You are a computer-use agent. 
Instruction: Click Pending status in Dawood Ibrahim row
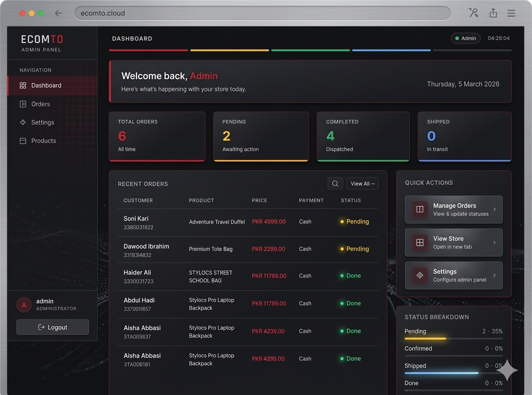coord(355,249)
